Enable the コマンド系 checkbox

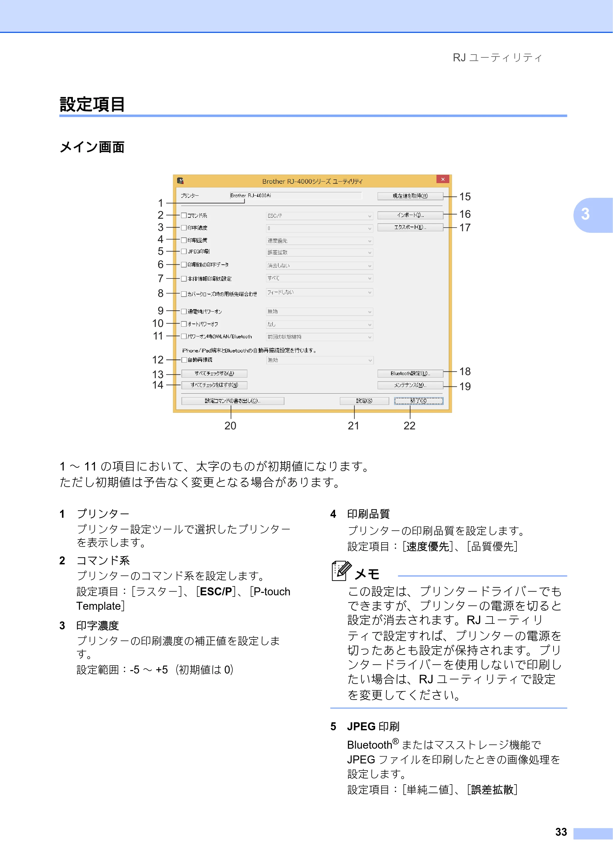(x=184, y=216)
